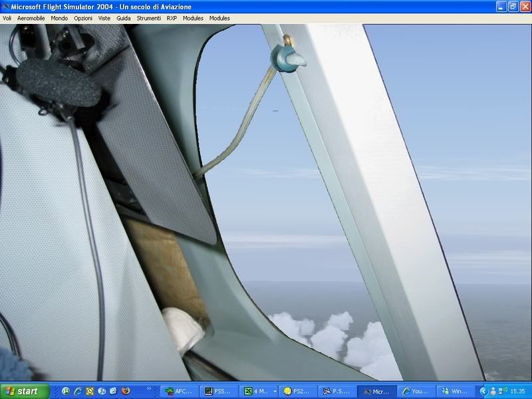This screenshot has width=532, height=399.
Task: Click the Messenger buddy icon in system tray
Action: 493,391
